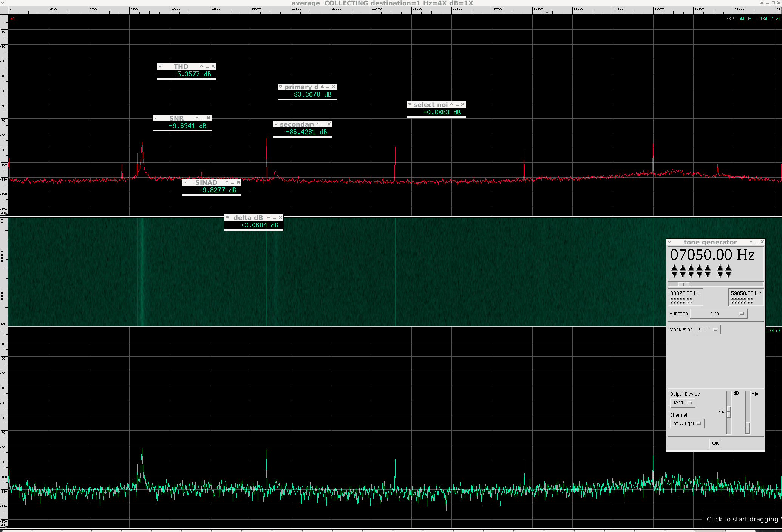Open the left & right channel dropdown
Viewport: 782px width, 532px height.
point(687,424)
